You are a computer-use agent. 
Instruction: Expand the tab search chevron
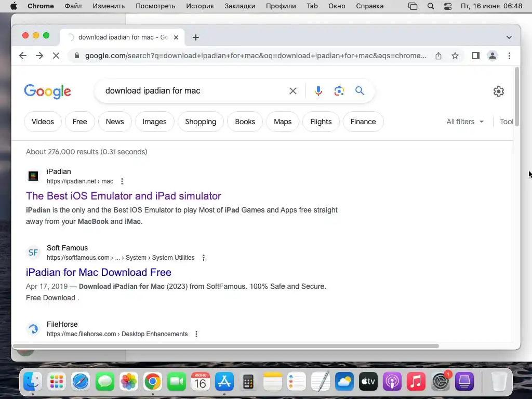pyautogui.click(x=509, y=37)
